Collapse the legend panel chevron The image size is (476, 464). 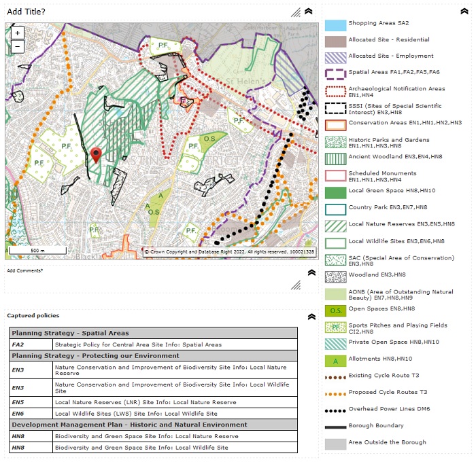(464, 12)
